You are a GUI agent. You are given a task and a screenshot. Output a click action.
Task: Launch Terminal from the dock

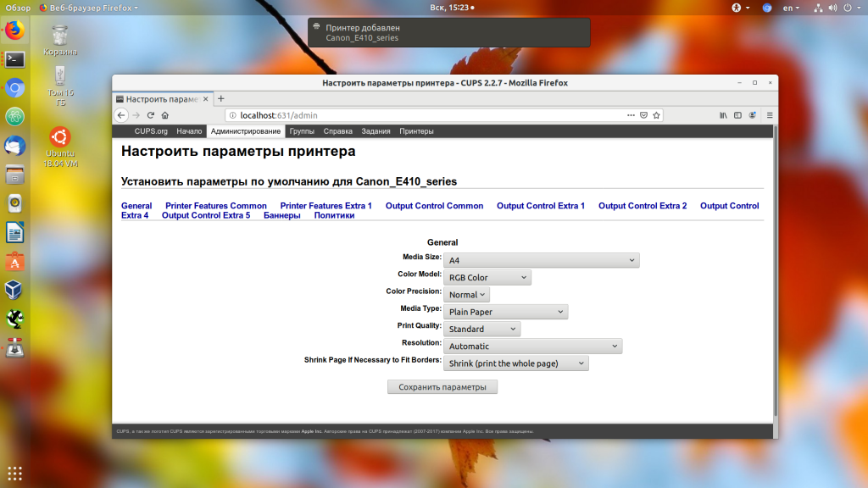click(x=15, y=59)
